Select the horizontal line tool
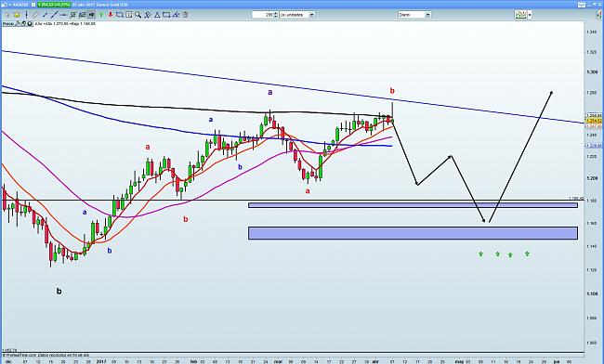 click(x=63, y=15)
